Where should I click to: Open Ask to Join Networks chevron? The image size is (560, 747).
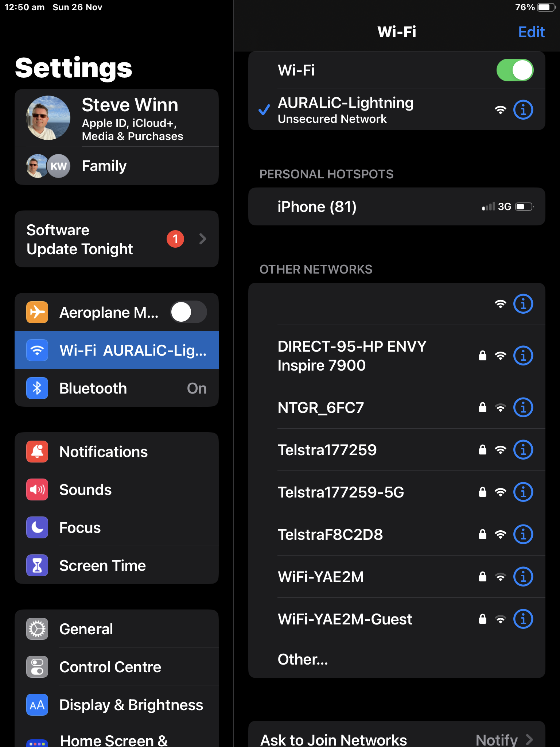pyautogui.click(x=530, y=739)
